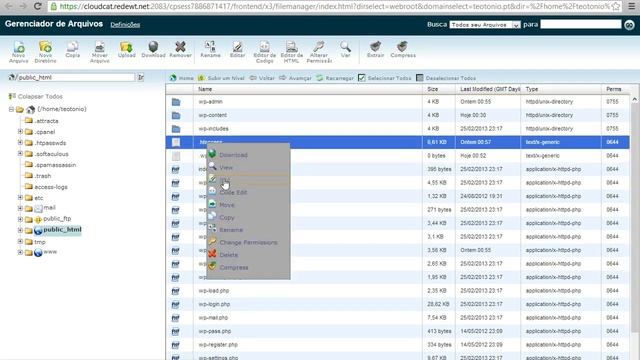Reload the page in browser

(38, 6)
